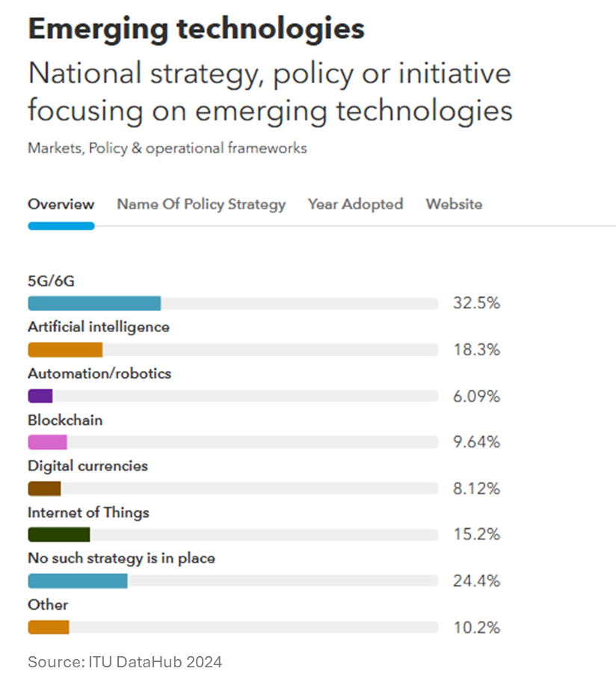616x695 pixels.
Task: Click the purple Automation/robotics bar
Action: tap(40, 397)
